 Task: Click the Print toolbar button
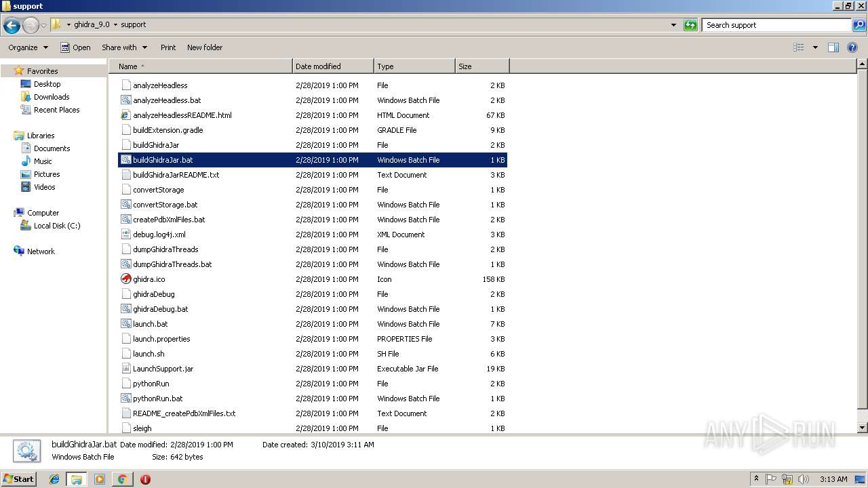(168, 47)
